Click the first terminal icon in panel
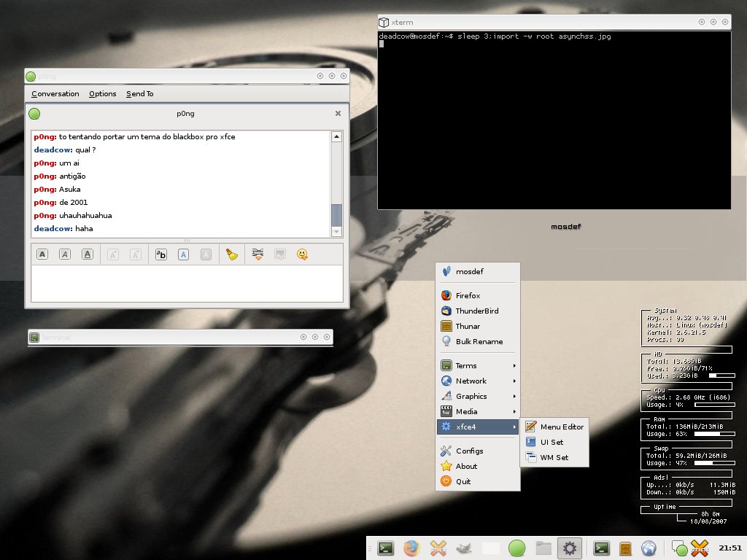The image size is (747, 560). click(x=385, y=548)
